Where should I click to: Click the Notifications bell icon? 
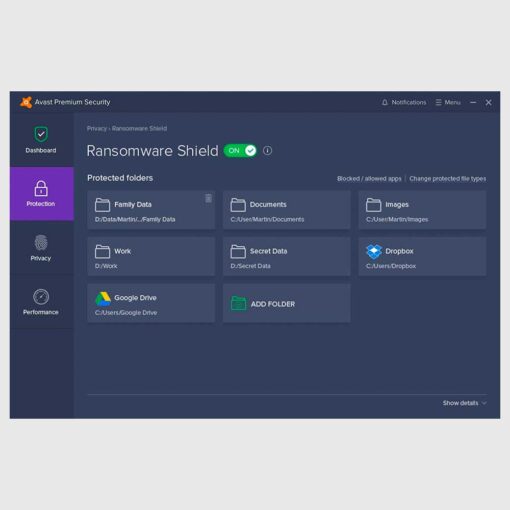(x=385, y=102)
